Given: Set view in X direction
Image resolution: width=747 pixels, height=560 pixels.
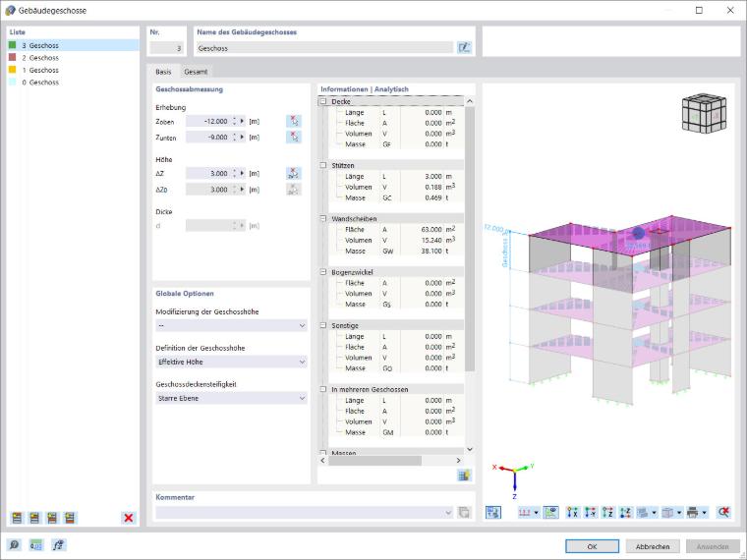Looking at the screenshot, I should click(x=573, y=513).
